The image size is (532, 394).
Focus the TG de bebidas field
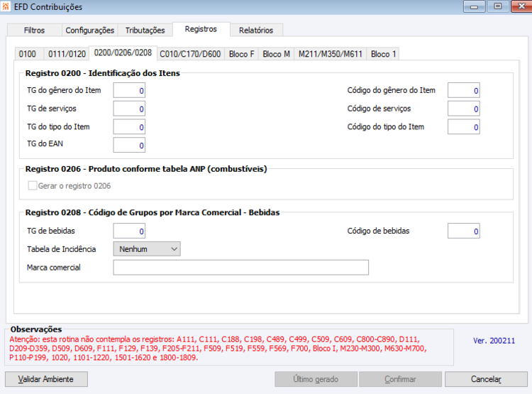[129, 231]
